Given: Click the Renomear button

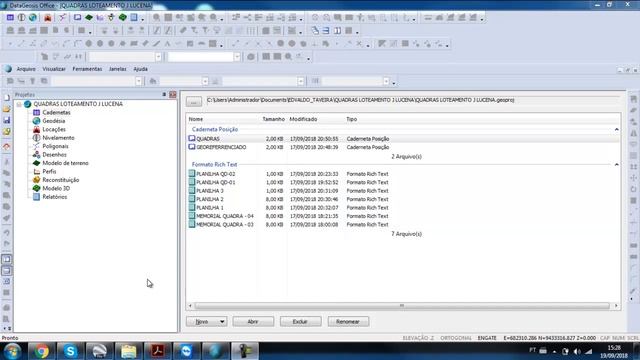Looking at the screenshot, I should (348, 322).
